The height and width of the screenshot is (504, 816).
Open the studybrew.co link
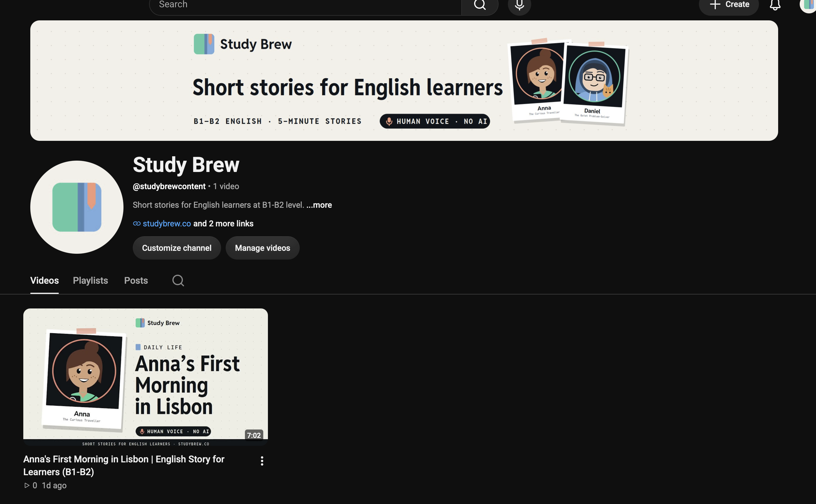(167, 224)
